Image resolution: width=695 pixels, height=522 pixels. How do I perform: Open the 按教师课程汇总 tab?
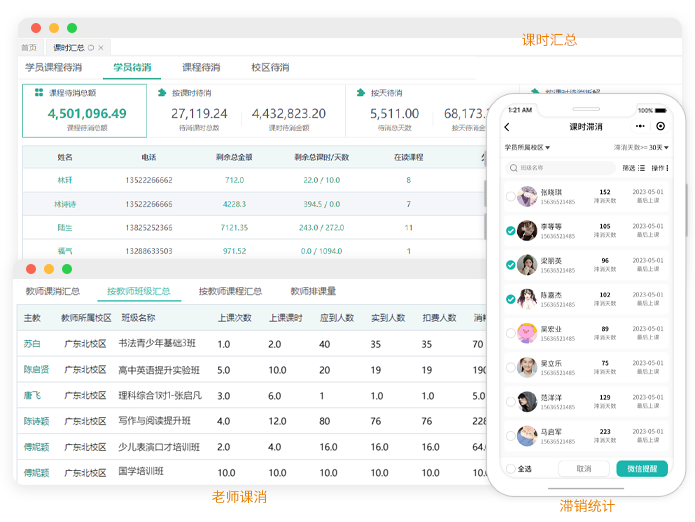230,291
